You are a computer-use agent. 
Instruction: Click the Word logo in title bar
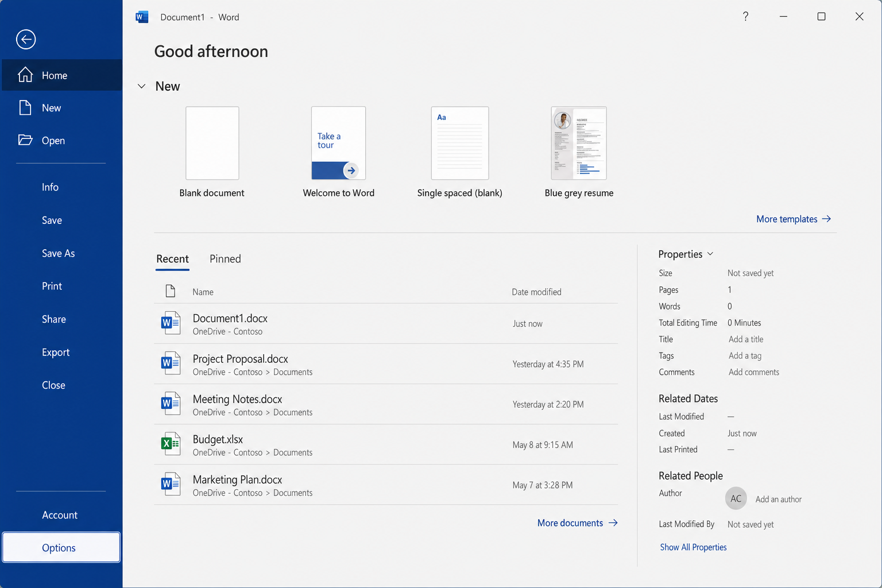pos(142,17)
